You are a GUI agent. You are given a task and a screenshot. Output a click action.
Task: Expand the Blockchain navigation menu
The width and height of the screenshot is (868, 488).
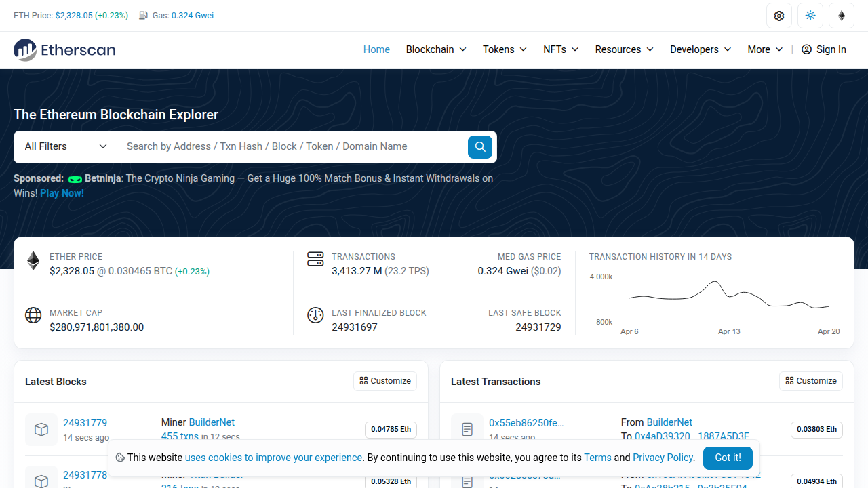point(435,49)
